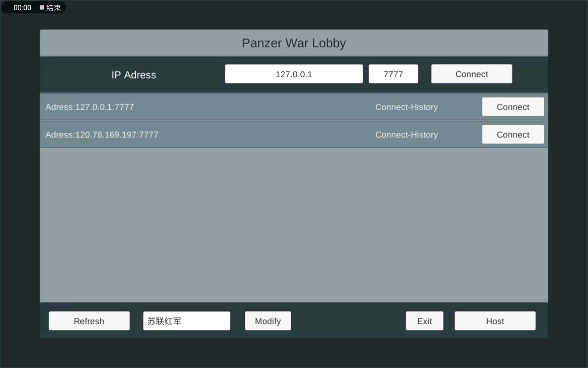Click the IP Adress label

point(134,75)
